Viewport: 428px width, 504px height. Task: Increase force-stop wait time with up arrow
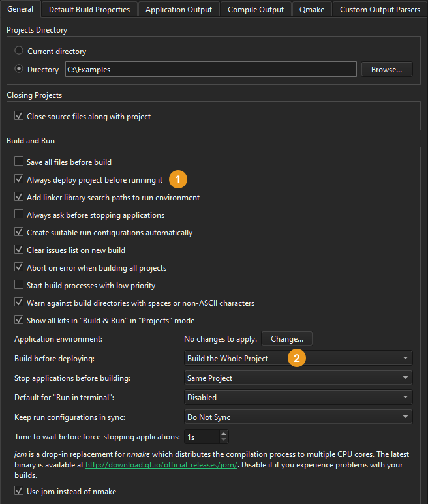point(224,433)
